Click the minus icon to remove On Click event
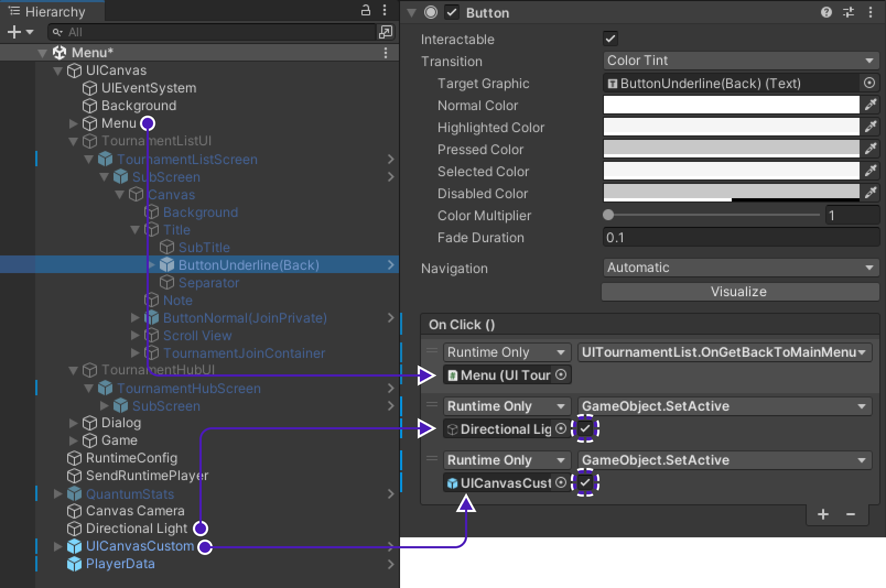Screen dimensions: 886x588 coord(851,514)
